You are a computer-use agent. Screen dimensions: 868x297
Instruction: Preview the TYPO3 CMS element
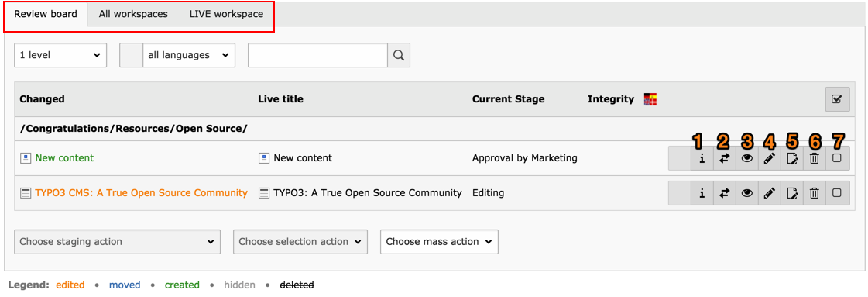[747, 193]
